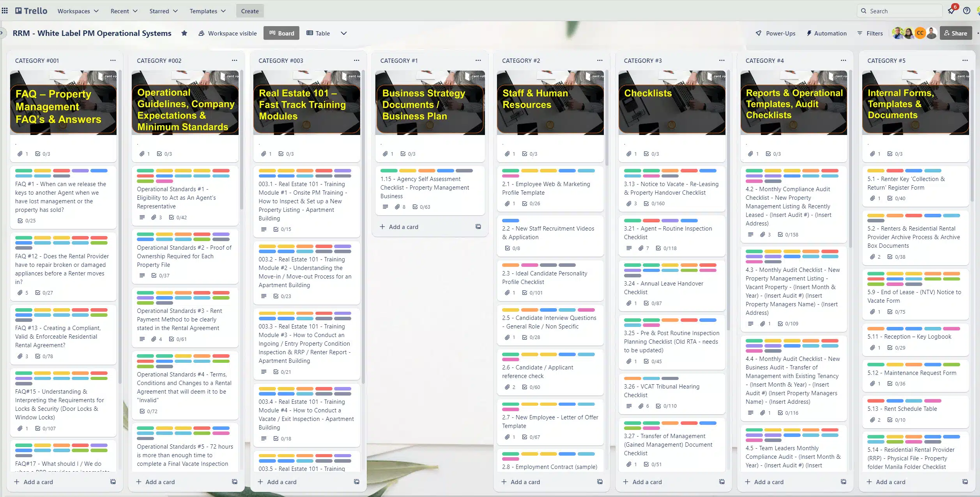Image resolution: width=980 pixels, height=497 pixels.
Task: Switch to the Table view tab
Action: point(318,33)
